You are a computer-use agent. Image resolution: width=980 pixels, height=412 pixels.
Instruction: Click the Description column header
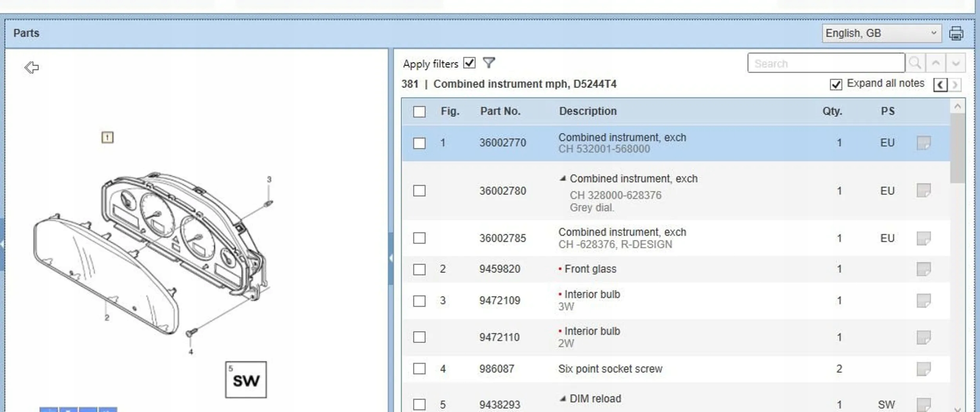(588, 111)
